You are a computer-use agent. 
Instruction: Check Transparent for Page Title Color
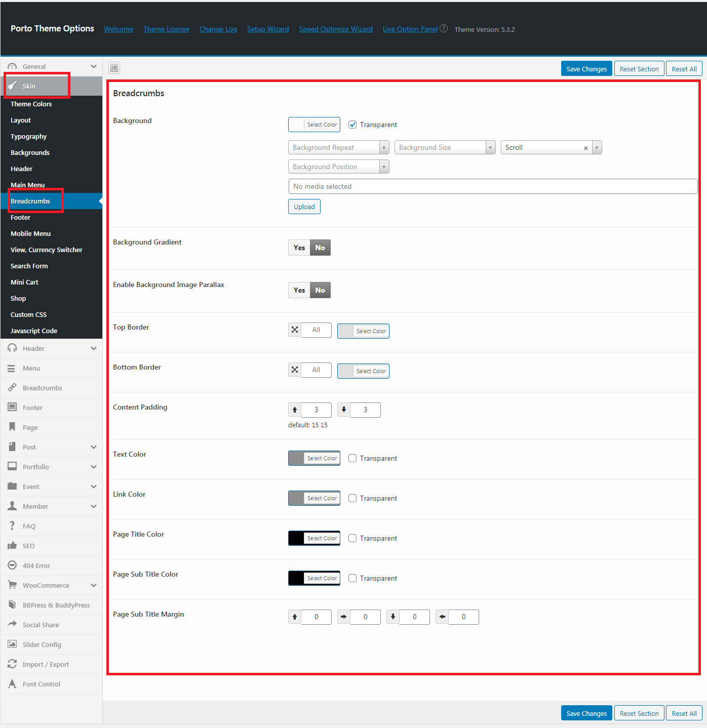pos(352,538)
